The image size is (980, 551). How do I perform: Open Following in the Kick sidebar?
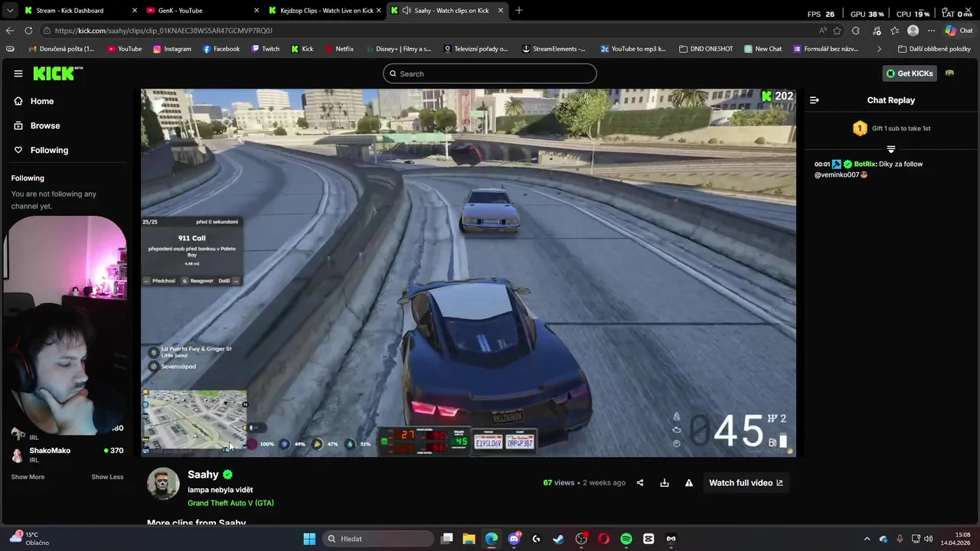[x=49, y=150]
